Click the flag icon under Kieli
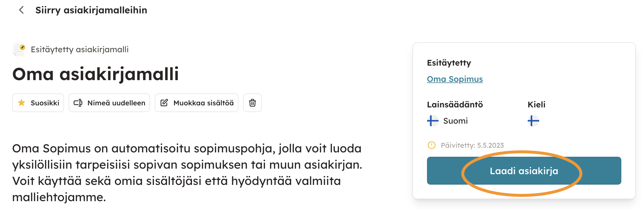The width and height of the screenshot is (644, 209). coord(533,121)
